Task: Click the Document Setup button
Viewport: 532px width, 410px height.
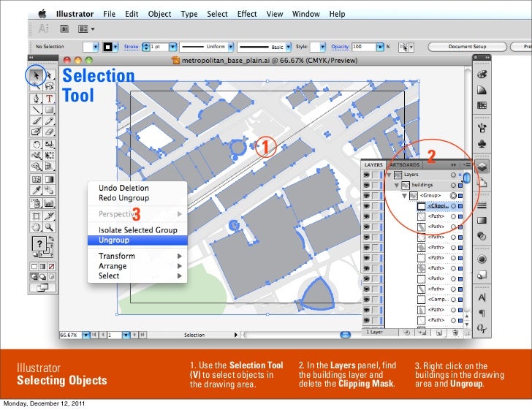Action: pos(467,47)
